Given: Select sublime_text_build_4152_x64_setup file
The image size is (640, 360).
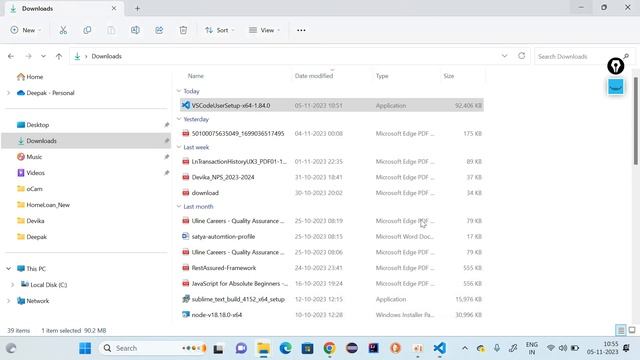Looking at the screenshot, I should pos(332,299).
